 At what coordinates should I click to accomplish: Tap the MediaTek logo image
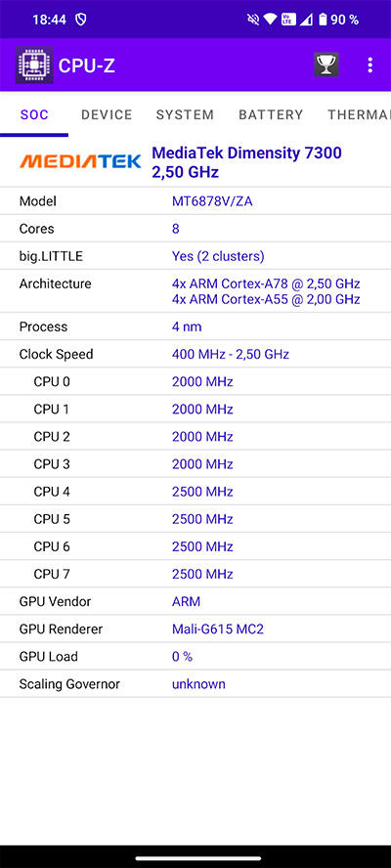pos(80,161)
